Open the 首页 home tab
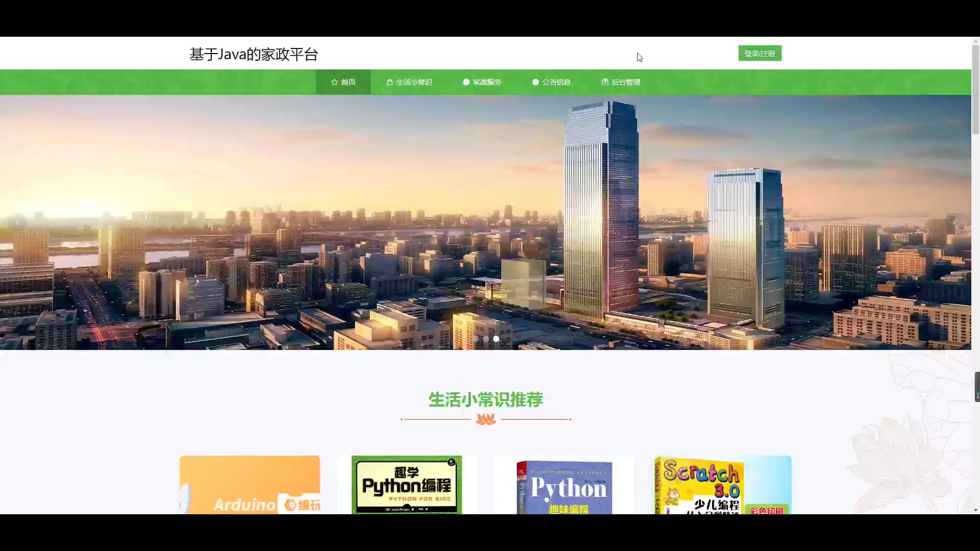Viewport: 980px width, 551px height. point(343,82)
